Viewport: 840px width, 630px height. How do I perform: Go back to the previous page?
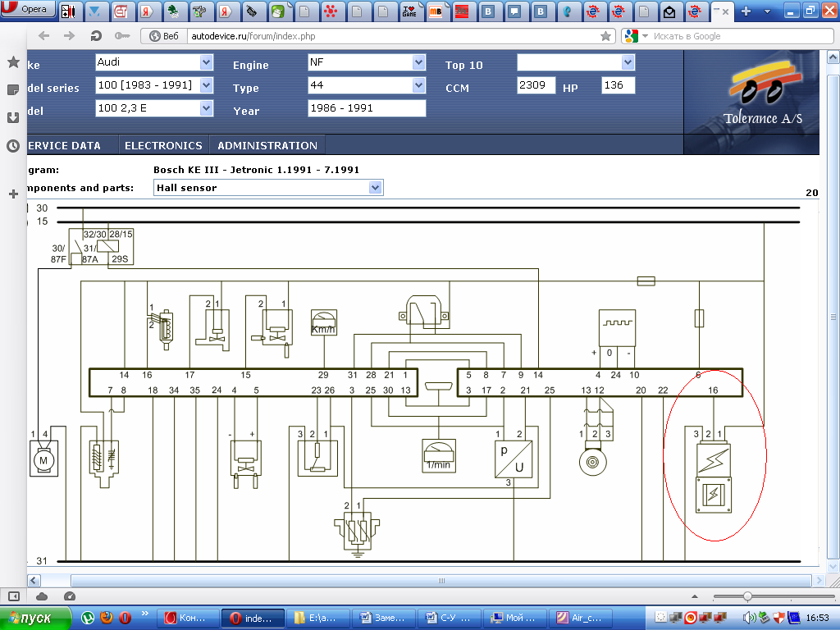[44, 36]
